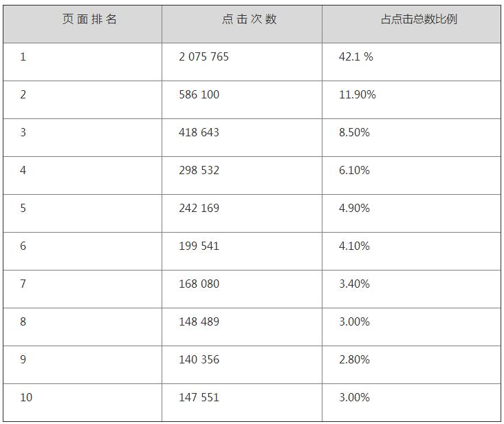Click the 148 489 clicks cell
This screenshot has height=424, width=504.
click(x=199, y=322)
